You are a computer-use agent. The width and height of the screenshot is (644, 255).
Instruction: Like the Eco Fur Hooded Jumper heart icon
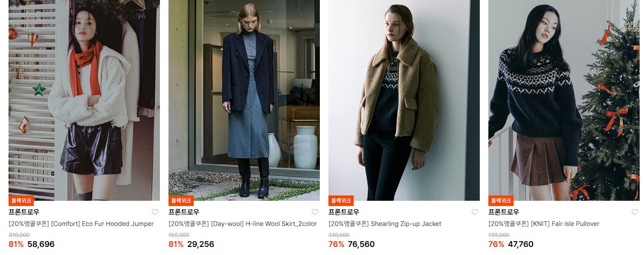155,212
